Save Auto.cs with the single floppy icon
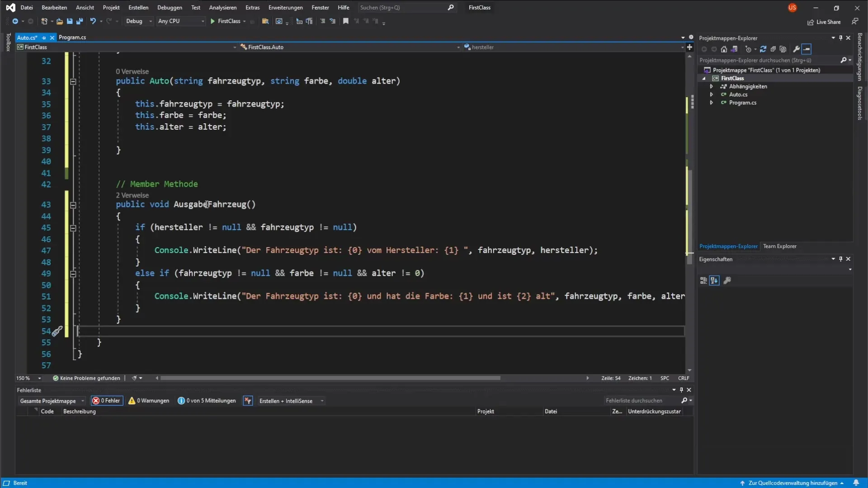 coord(70,21)
